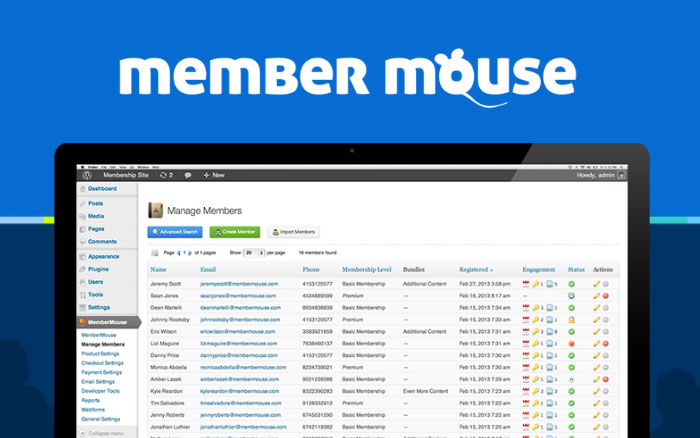Sort table by Membership Level column

pos(367,270)
